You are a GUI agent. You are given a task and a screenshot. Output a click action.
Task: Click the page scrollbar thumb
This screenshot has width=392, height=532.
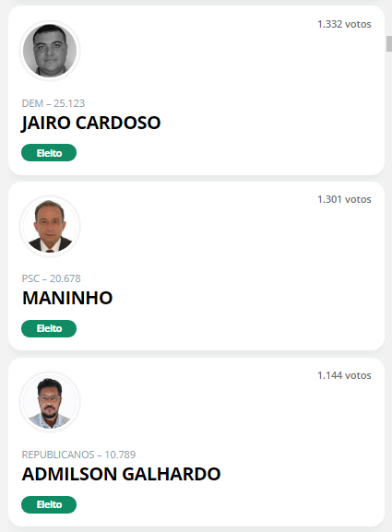click(x=389, y=43)
